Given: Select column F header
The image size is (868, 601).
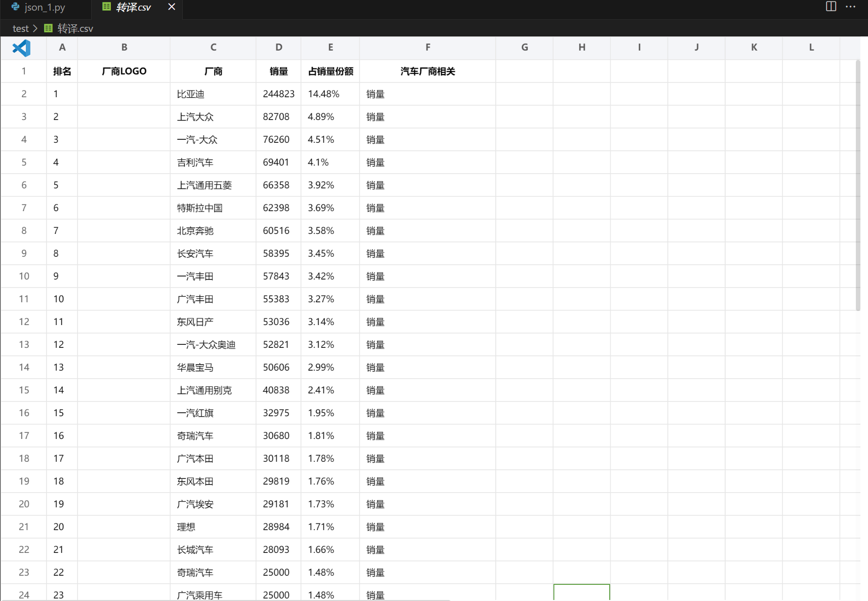Looking at the screenshot, I should click(428, 48).
